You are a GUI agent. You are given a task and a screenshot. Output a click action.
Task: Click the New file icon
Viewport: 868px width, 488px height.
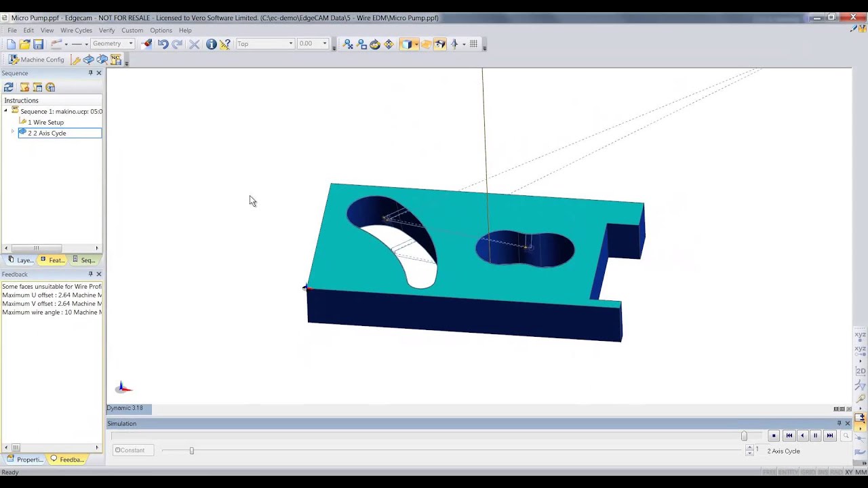(x=11, y=44)
